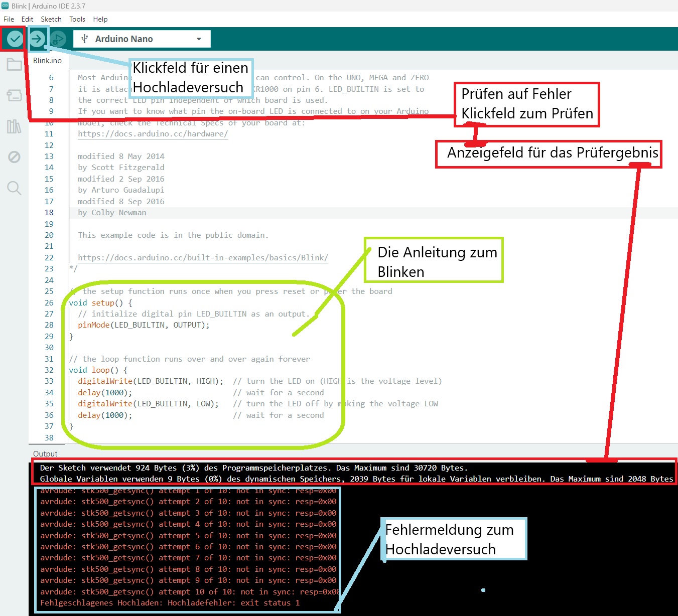678x616 pixels.
Task: Expand the Arduino Nano board dropdown
Action: tap(142, 39)
